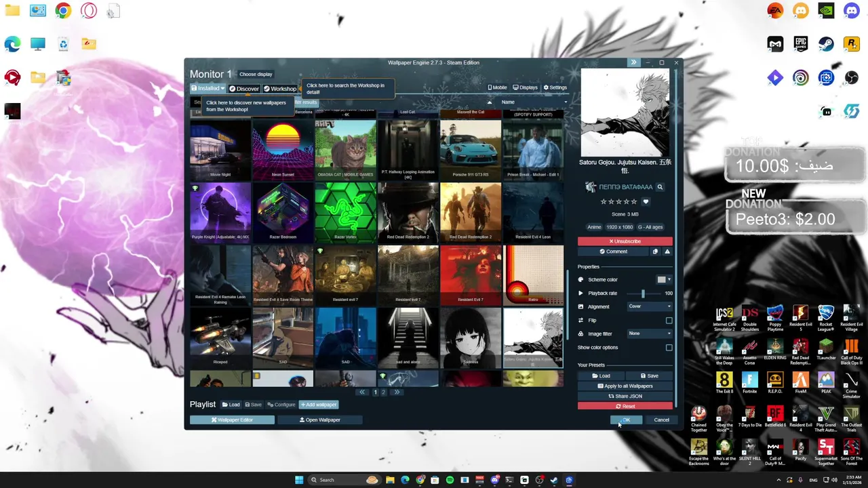Open the Scheme color swatch
This screenshot has width=868, height=488.
(x=663, y=279)
